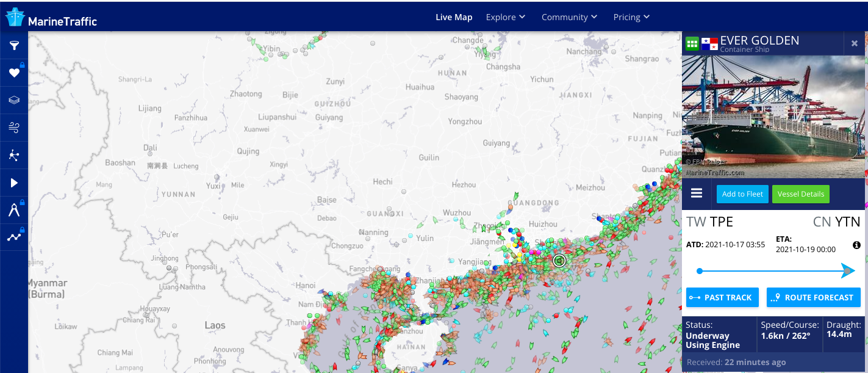868x373 pixels.
Task: Start the playback tool in sidebar
Action: coord(14,183)
